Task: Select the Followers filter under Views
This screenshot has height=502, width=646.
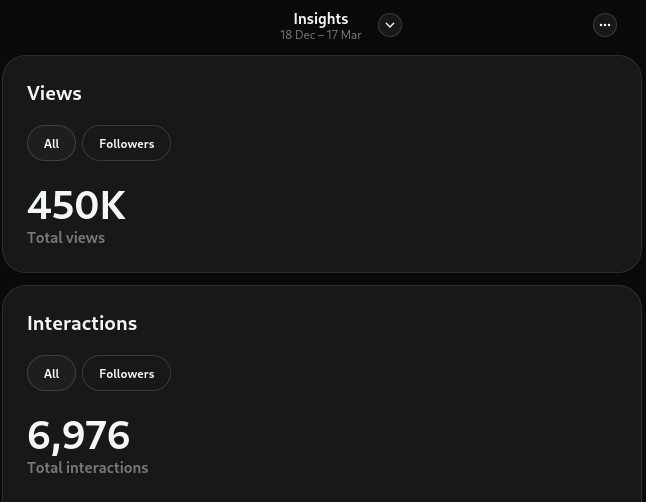Action: 126,143
